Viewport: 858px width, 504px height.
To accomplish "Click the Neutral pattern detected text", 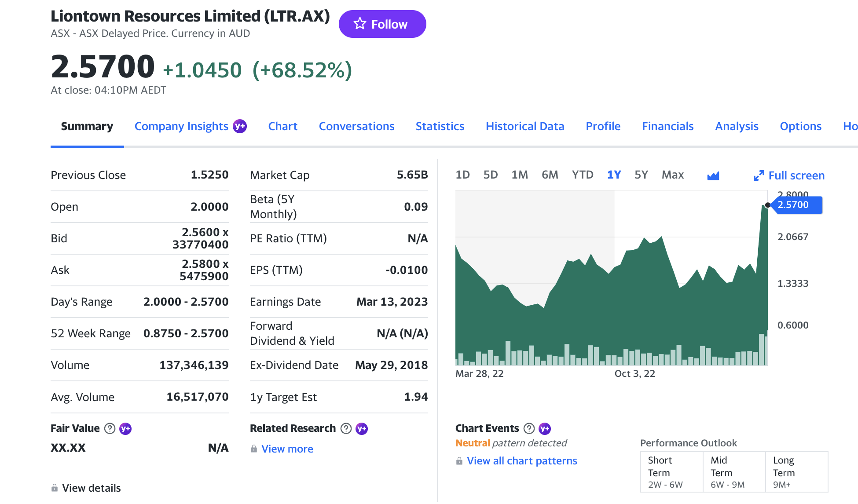I will pyautogui.click(x=511, y=443).
